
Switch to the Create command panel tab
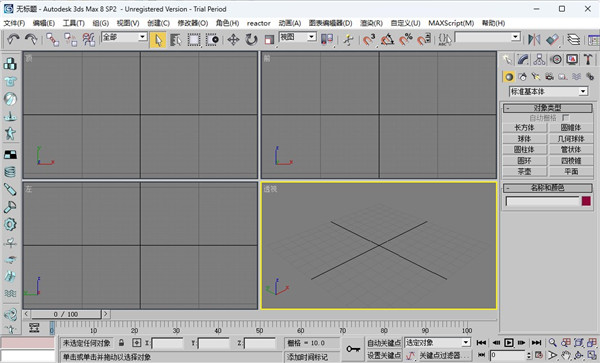click(507, 59)
